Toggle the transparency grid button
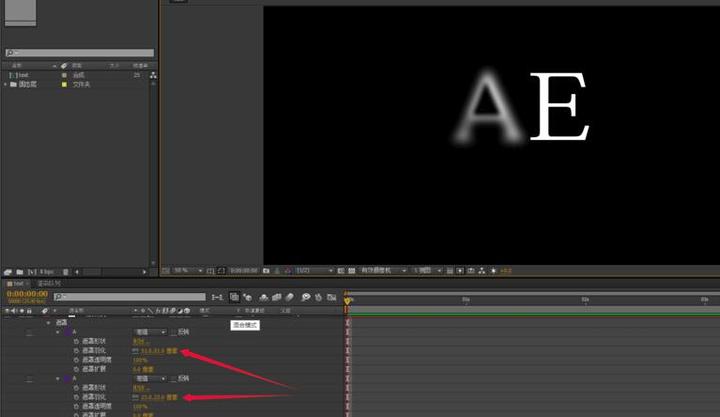The width and height of the screenshot is (720, 417). point(352,271)
